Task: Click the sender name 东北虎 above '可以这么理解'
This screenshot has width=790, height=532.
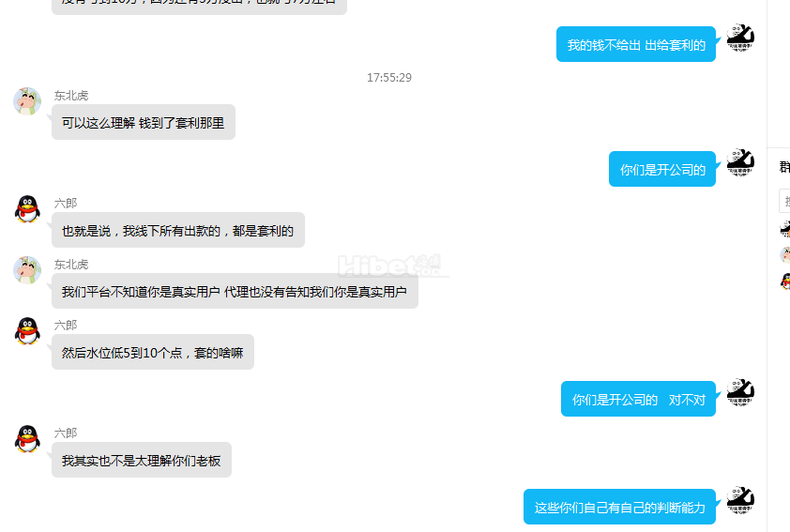Action: pyautogui.click(x=71, y=95)
